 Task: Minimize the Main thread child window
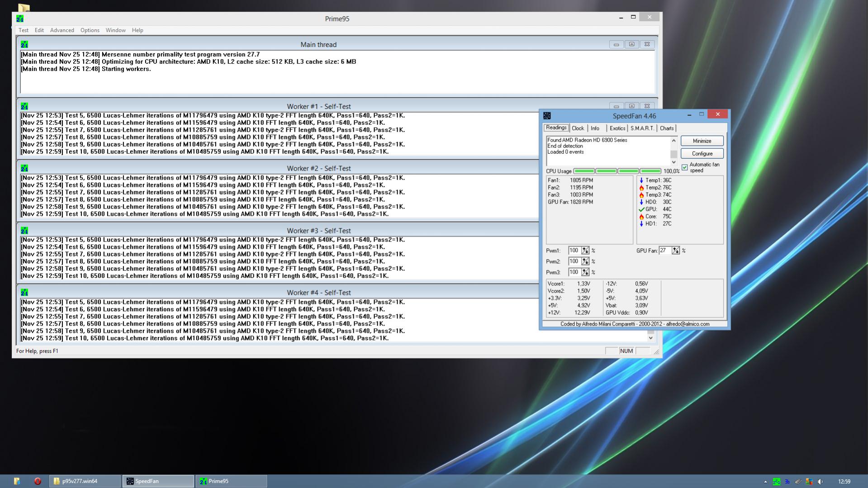tap(616, 44)
